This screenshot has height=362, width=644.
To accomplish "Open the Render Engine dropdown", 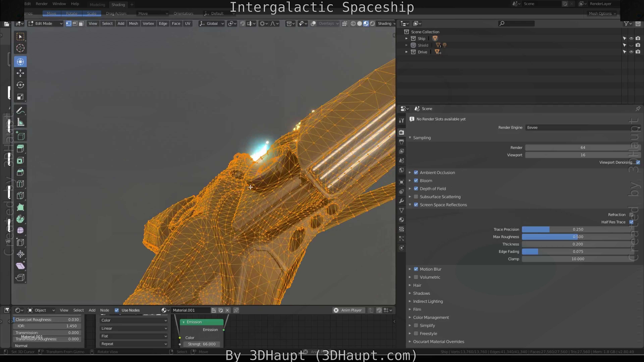I will click(x=582, y=127).
